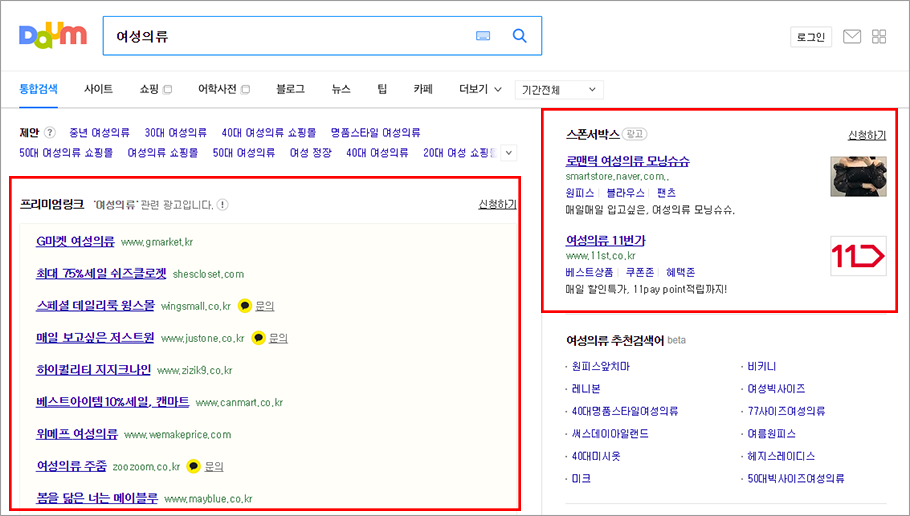Select the 통합검색 tab
The width and height of the screenshot is (910, 516).
pos(38,89)
